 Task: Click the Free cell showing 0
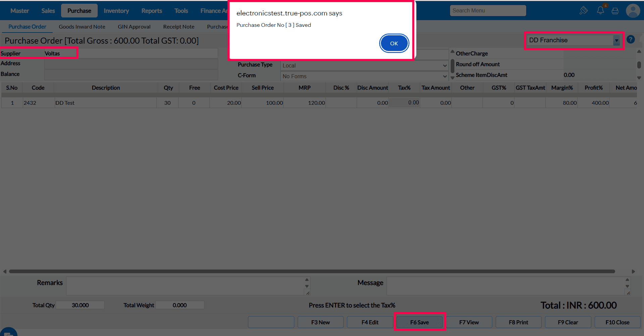pos(194,103)
